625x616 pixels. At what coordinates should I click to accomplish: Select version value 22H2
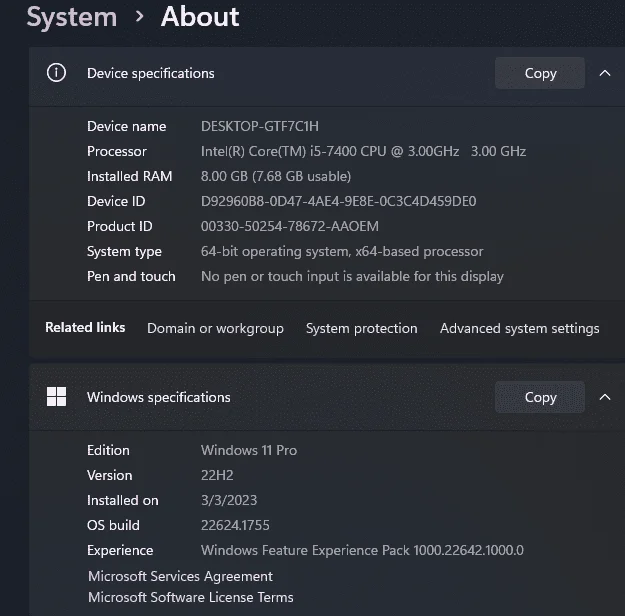coord(217,475)
